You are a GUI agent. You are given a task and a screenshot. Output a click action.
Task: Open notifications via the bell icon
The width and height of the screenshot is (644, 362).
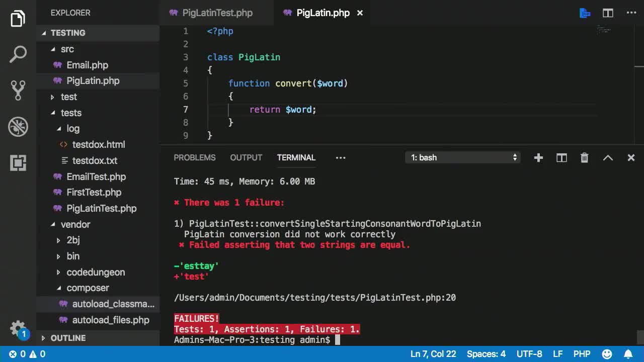pos(628,353)
